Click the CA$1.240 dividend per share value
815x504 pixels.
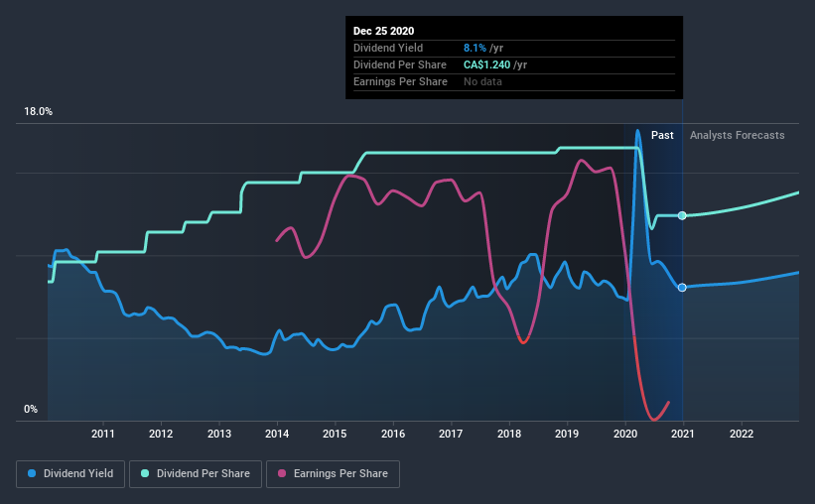[487, 64]
